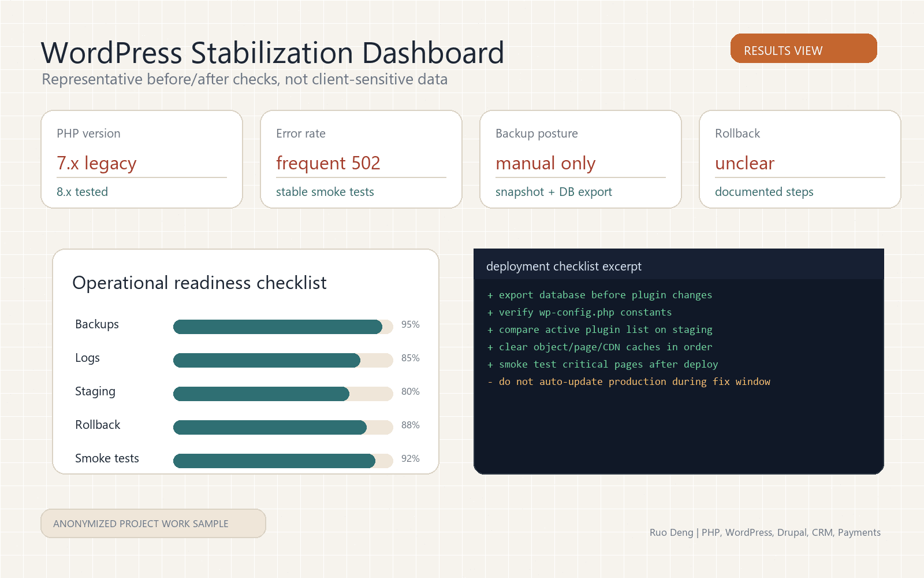
Task: Click the 'Backup posture' card label
Action: tap(536, 134)
